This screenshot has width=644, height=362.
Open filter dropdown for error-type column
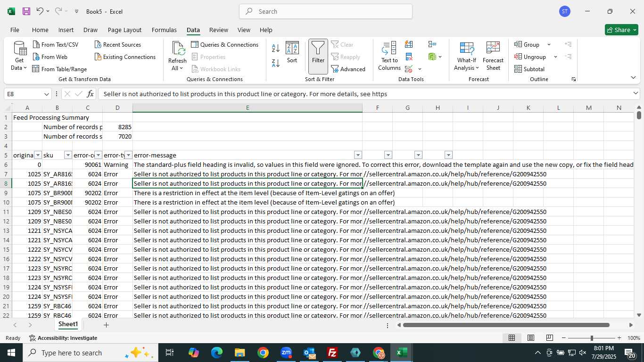coord(128,155)
